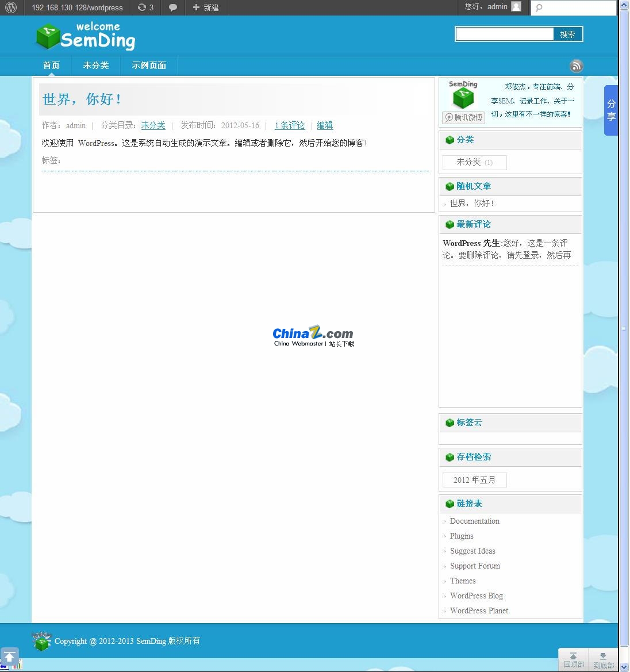Focus the header site search field
Viewport: 630px width, 672px height.
point(505,34)
